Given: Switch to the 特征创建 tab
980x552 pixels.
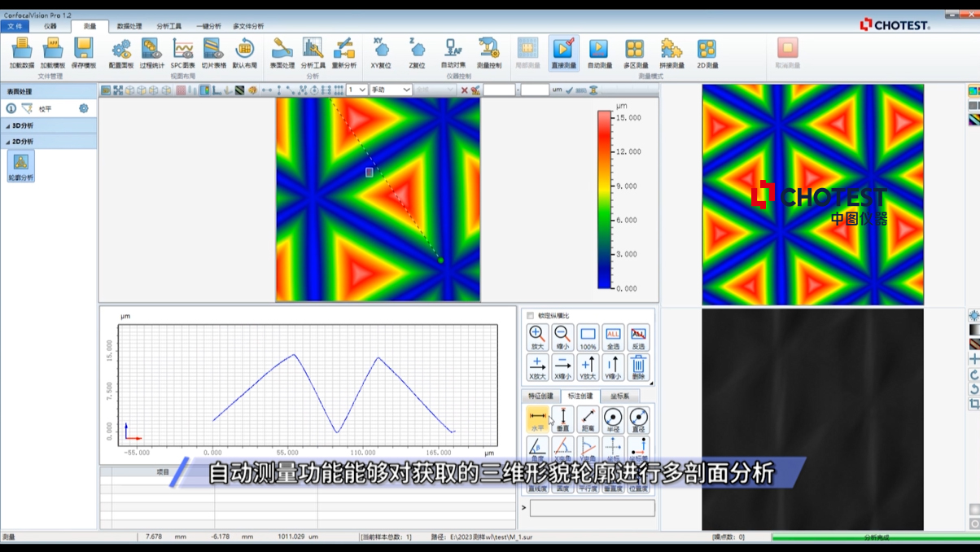Looking at the screenshot, I should coord(541,396).
